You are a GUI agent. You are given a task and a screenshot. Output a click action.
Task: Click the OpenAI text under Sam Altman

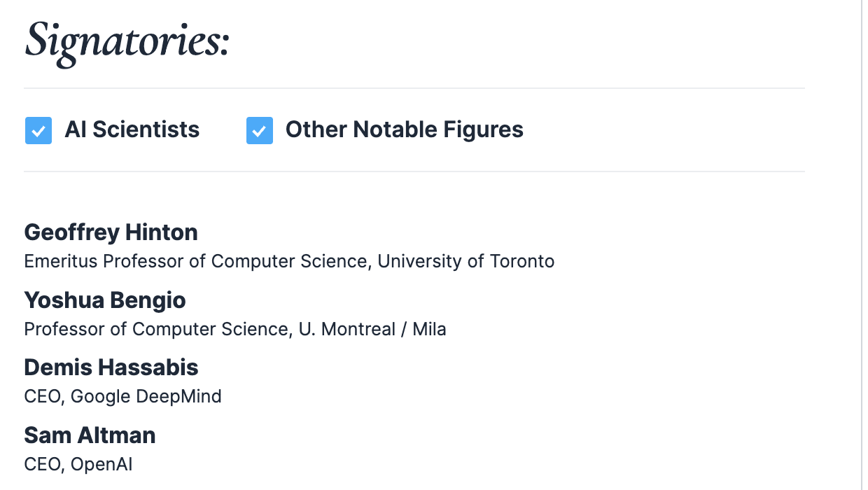pyautogui.click(x=101, y=465)
